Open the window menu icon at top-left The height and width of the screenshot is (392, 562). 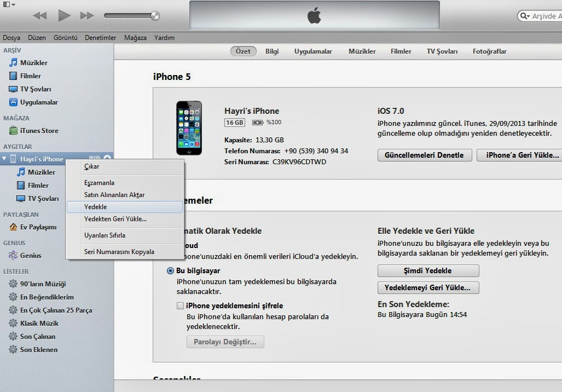[x=9, y=4]
